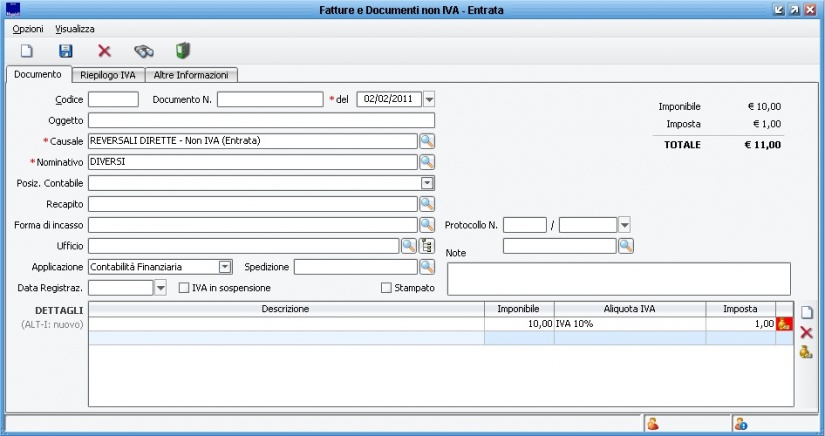The height and width of the screenshot is (436, 825).
Task: Click the new document toolbar icon
Action: [x=27, y=50]
